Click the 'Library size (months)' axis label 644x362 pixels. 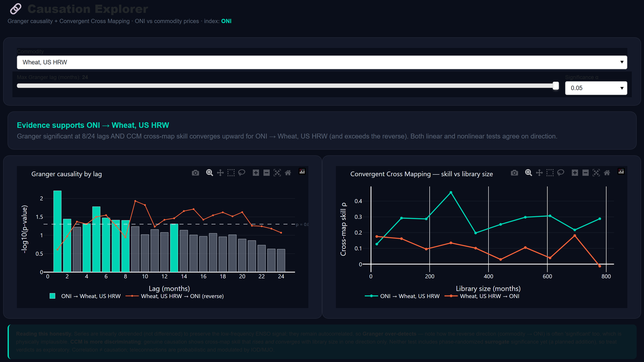coord(488,288)
